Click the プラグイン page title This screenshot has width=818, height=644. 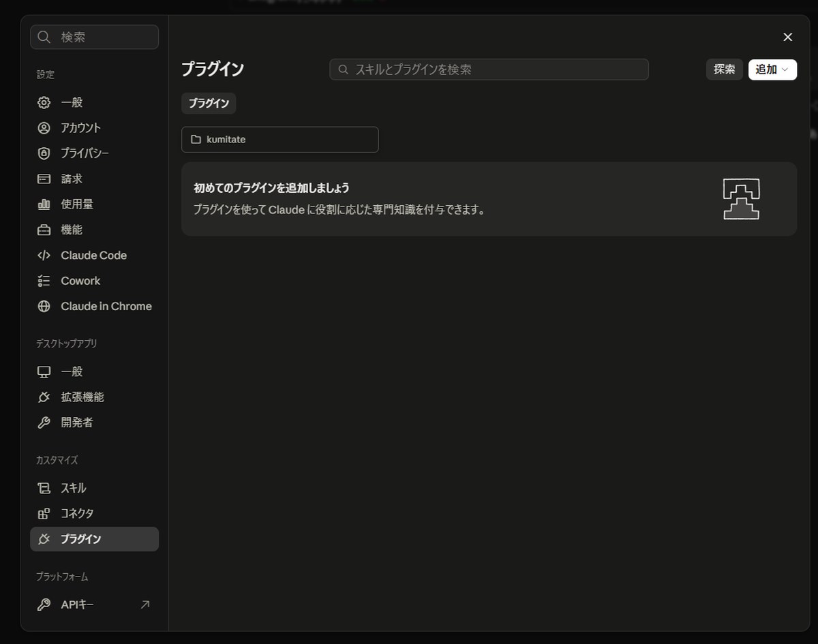pyautogui.click(x=213, y=69)
